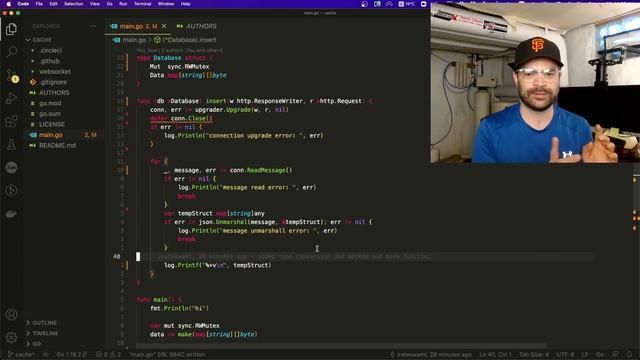
Task: Click UTF-8 encoding in status bar
Action: click(x=565, y=354)
